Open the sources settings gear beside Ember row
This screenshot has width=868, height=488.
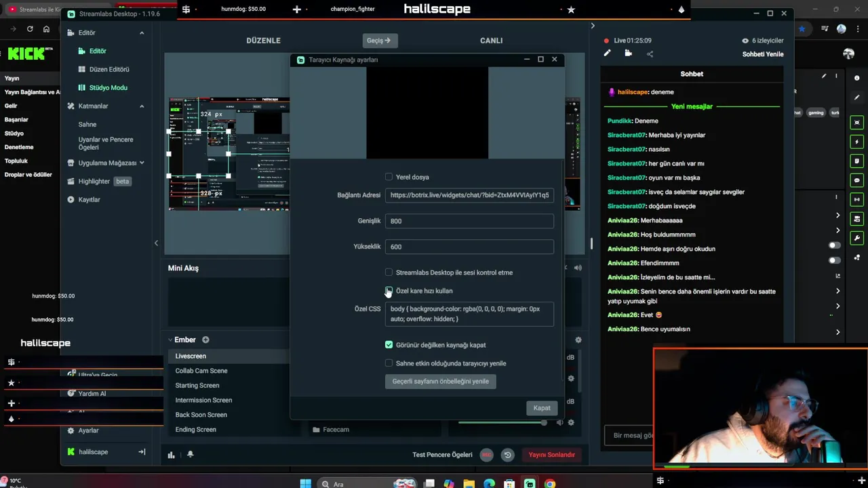tap(578, 340)
